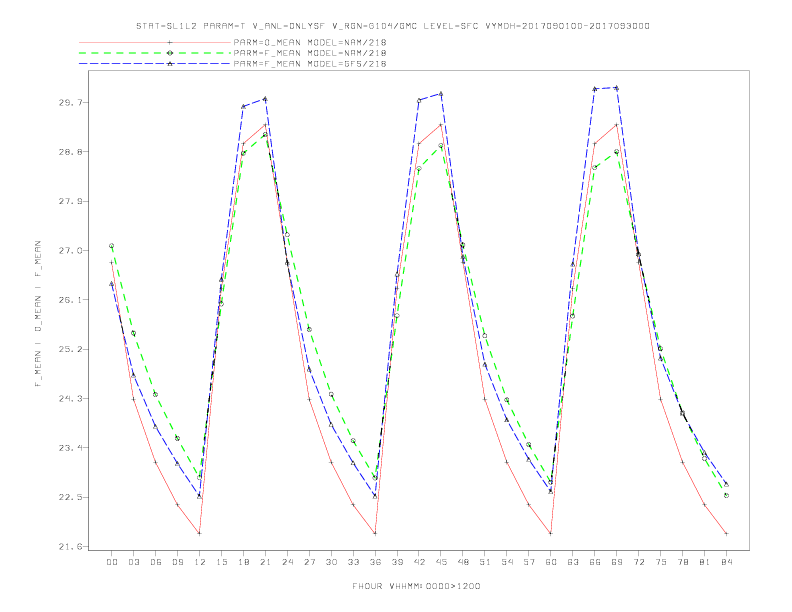Click the y-axis value 21.6
This screenshot has height=612, width=792.
(x=71, y=546)
